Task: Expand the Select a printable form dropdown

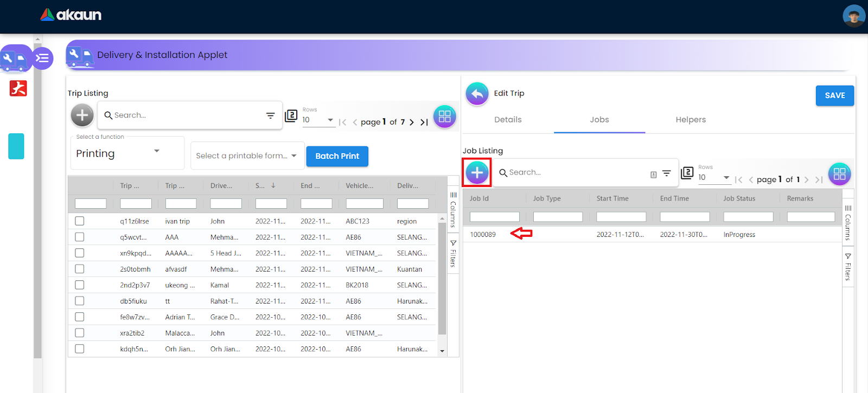Action: (247, 156)
